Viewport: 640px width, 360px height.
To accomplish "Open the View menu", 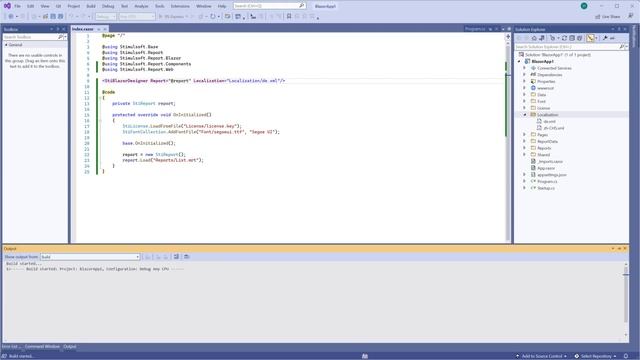I will 45,6.
